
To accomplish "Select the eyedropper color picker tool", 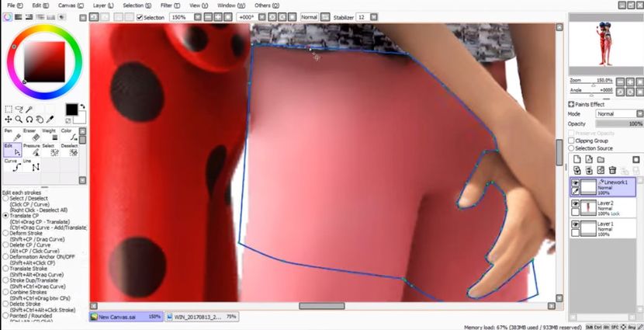I will [x=50, y=120].
